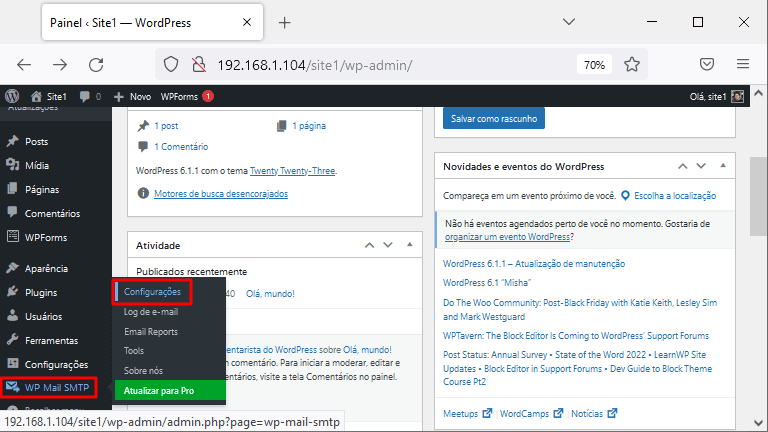Click the Salvar como rascunho button

tap(494, 119)
